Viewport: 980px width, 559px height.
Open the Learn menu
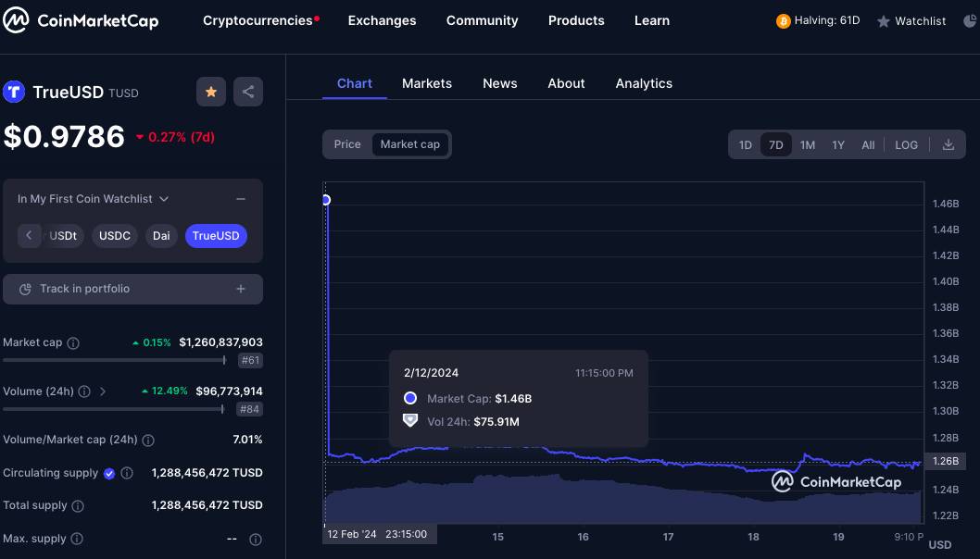(x=652, y=20)
